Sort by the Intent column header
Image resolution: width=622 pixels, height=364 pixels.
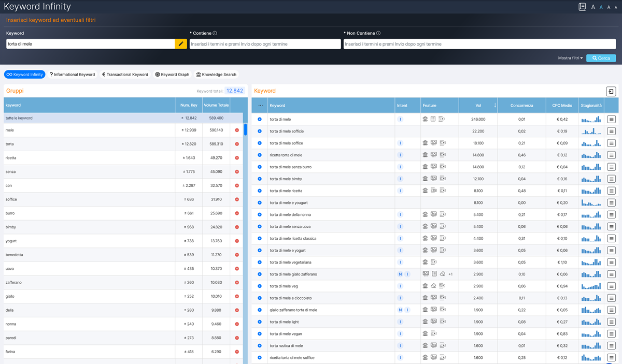pyautogui.click(x=407, y=105)
